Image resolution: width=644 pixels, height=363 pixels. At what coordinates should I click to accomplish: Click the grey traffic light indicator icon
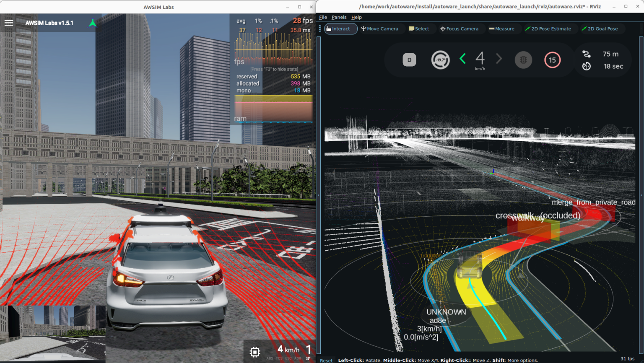click(x=523, y=60)
